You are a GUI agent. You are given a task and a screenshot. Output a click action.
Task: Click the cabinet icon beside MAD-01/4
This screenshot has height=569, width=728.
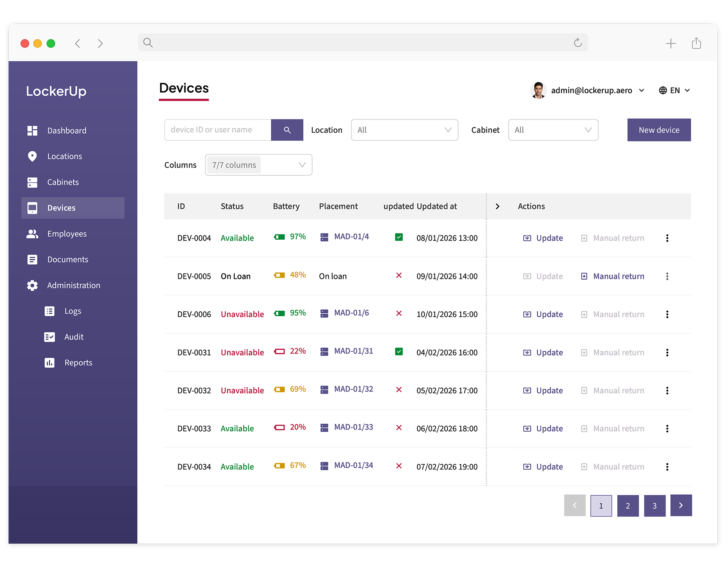[324, 237]
